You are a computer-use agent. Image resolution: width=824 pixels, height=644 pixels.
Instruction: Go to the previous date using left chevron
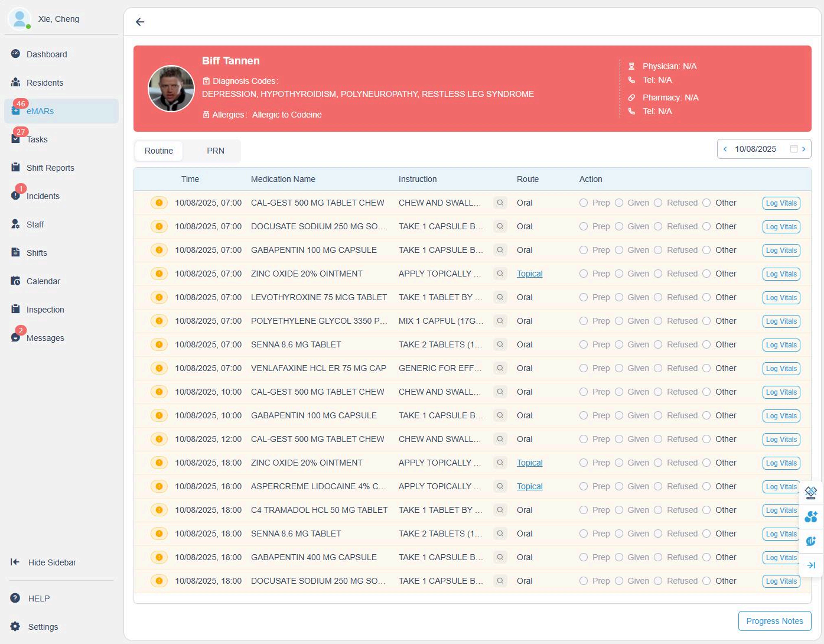725,149
